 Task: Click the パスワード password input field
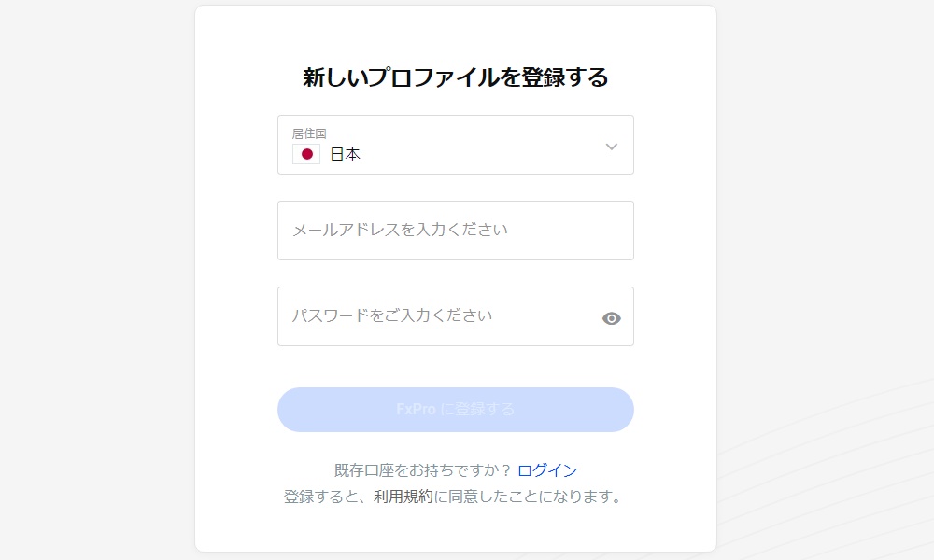[x=439, y=316]
